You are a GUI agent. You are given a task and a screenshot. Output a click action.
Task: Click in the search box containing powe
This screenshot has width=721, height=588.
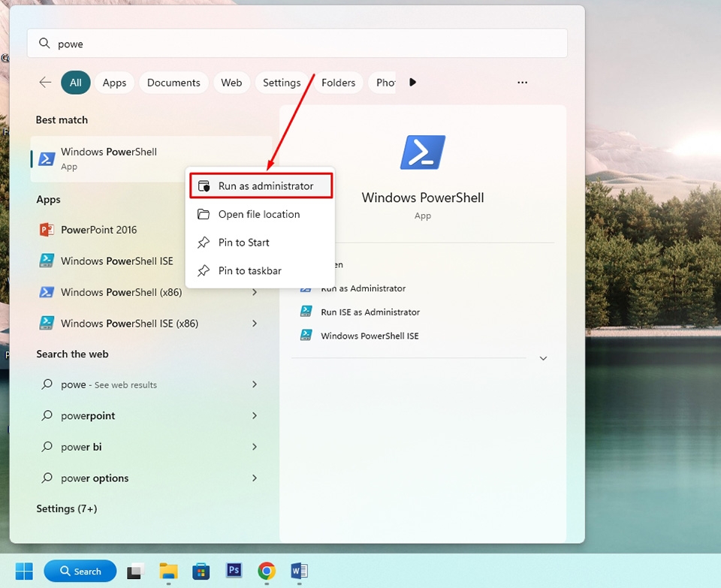click(297, 44)
